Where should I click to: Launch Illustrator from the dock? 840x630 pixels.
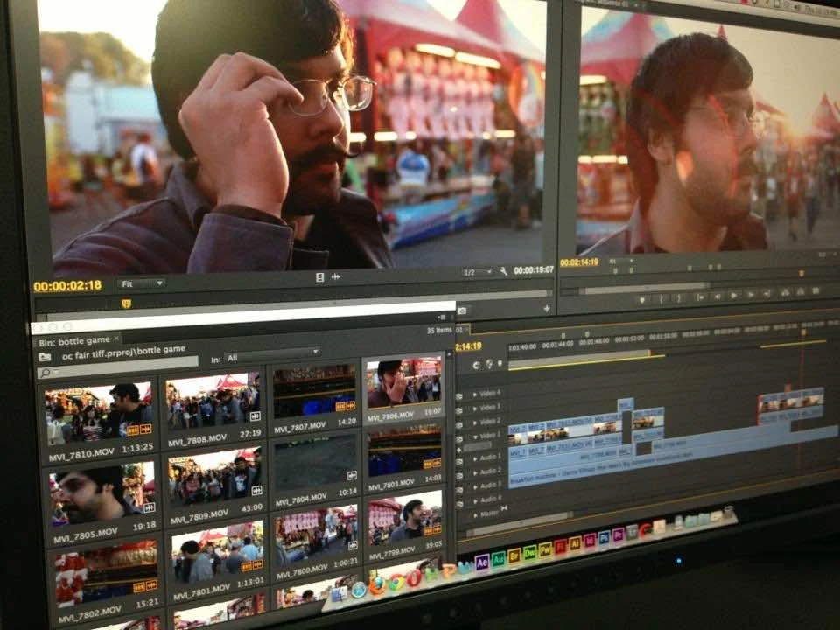coord(576,543)
